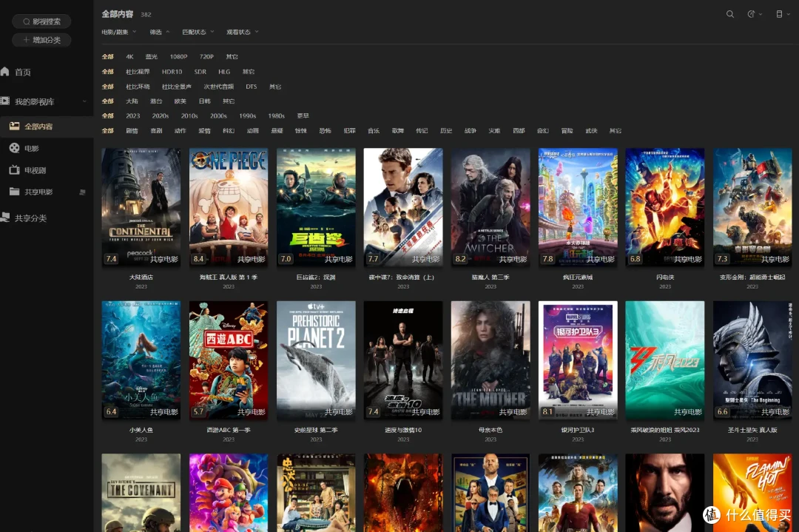
Task: Click the 影视搜索 search box
Action: [41, 22]
